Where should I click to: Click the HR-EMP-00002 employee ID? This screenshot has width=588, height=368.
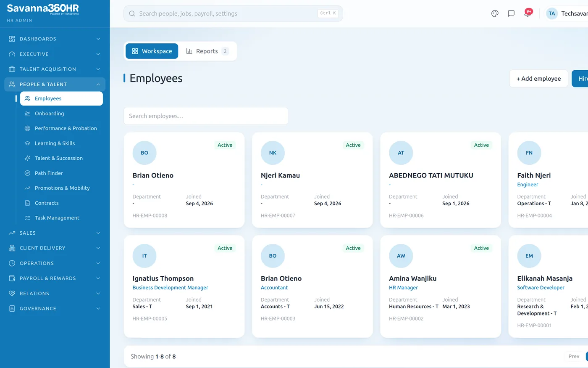(406, 319)
